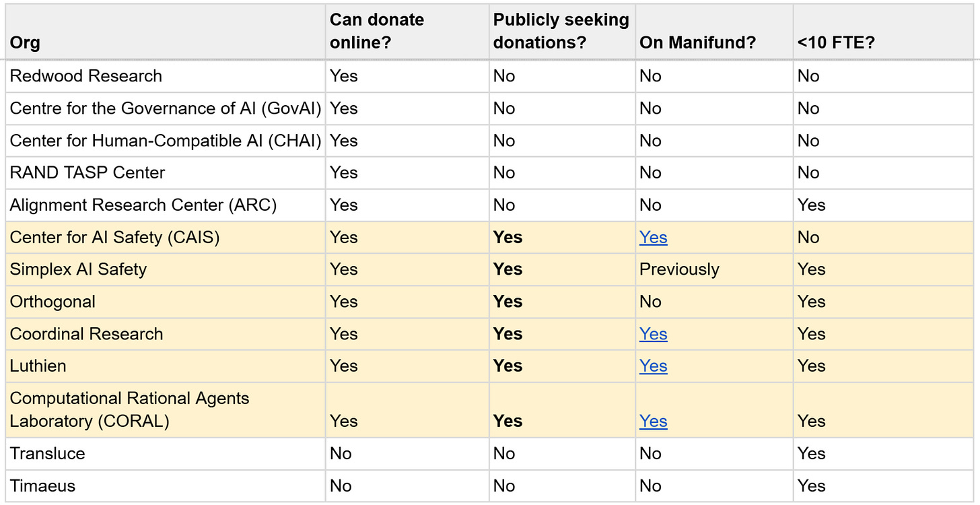Open the CORAL Manifund 'Yes' link
This screenshot has width=980, height=505.
tap(653, 422)
